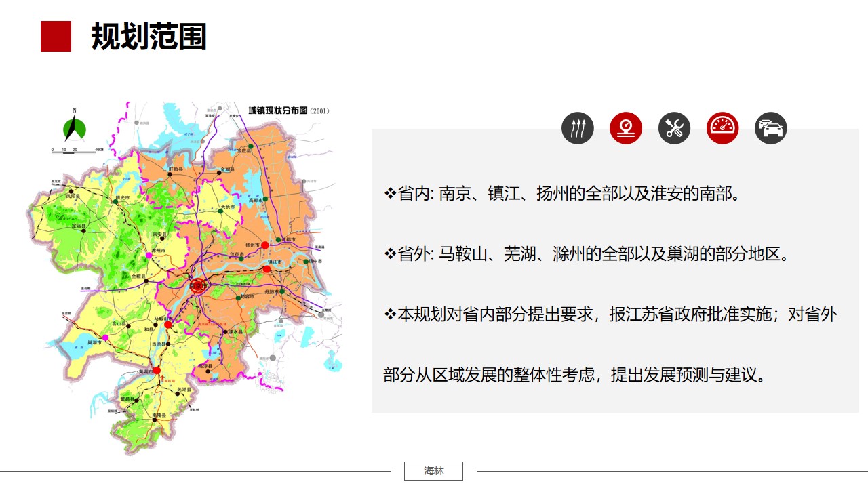Click the red Wuhu city dot on map

coord(157,371)
